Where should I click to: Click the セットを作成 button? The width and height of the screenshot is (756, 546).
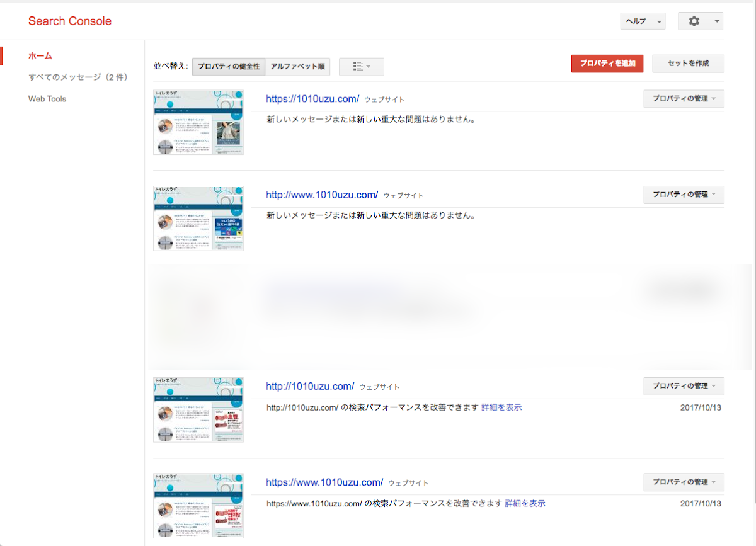(688, 64)
